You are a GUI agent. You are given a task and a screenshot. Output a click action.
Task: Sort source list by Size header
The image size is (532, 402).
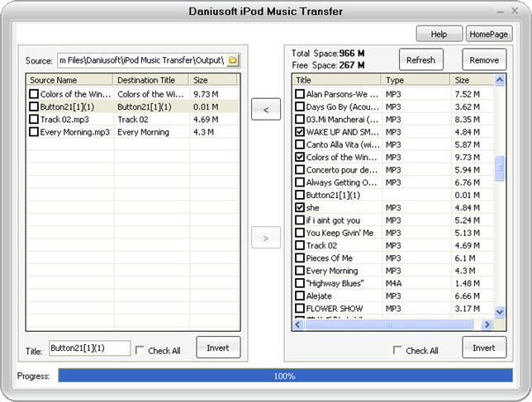213,80
